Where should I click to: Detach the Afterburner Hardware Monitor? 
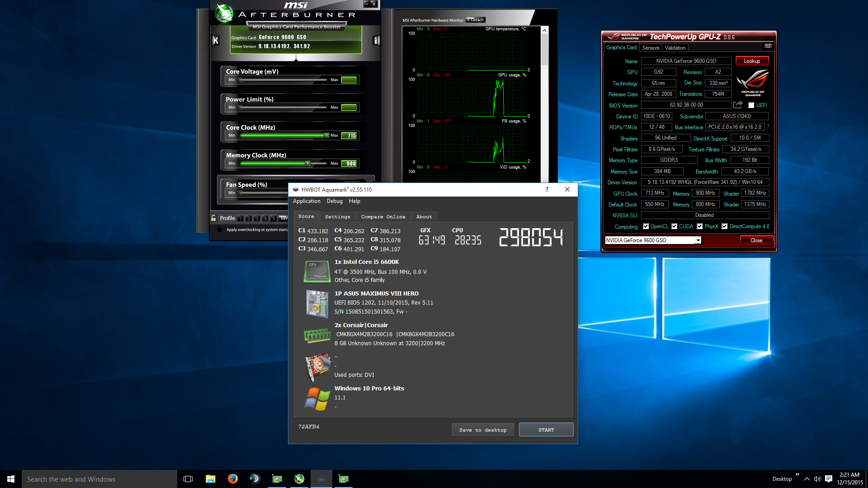click(x=476, y=20)
